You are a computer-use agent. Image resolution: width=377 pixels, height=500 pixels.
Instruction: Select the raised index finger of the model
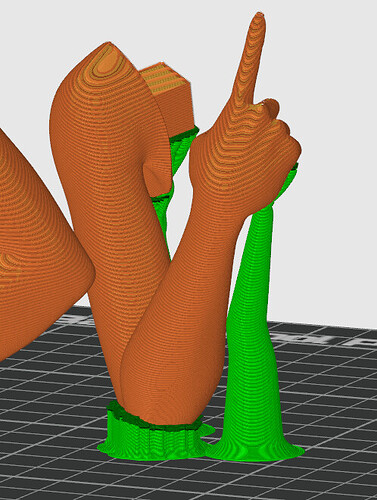pyautogui.click(x=250, y=60)
